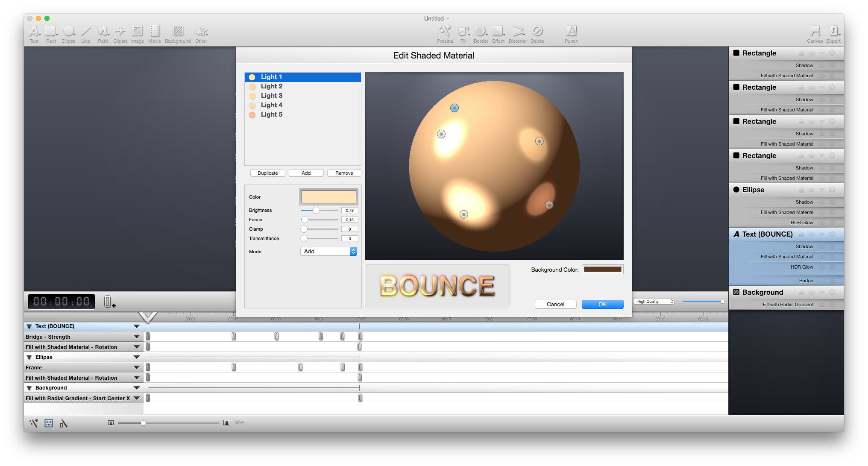Click the keyframe pencil icon below timeline
The height and width of the screenshot is (466, 868).
tap(64, 423)
